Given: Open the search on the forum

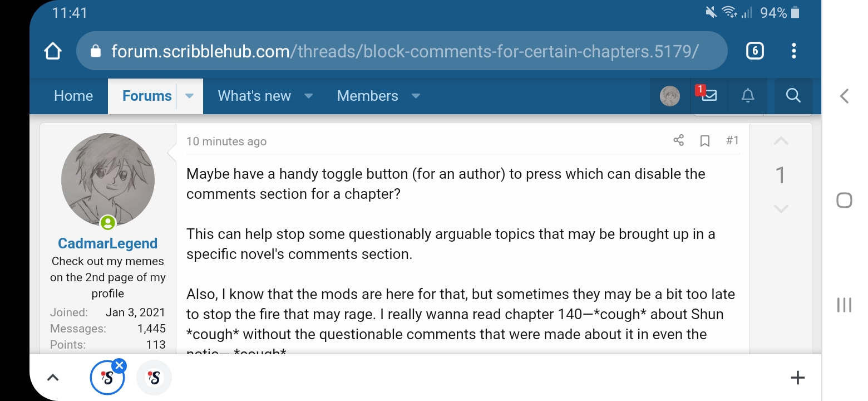Looking at the screenshot, I should tap(792, 96).
